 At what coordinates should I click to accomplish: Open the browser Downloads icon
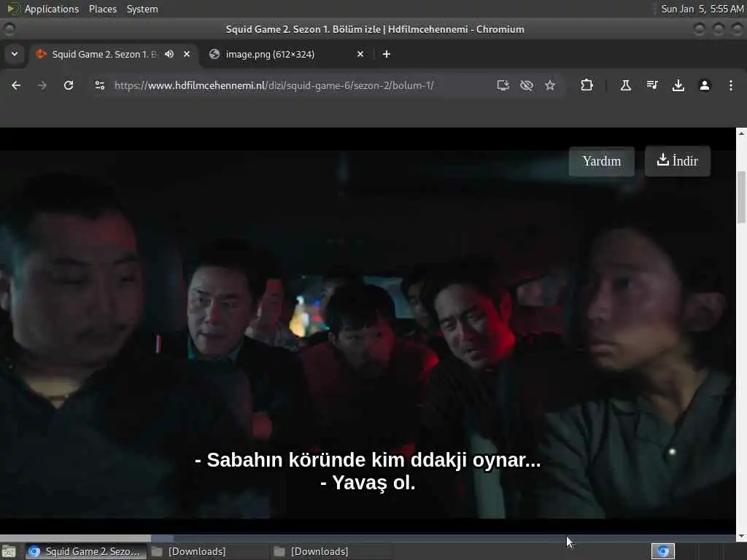678,85
